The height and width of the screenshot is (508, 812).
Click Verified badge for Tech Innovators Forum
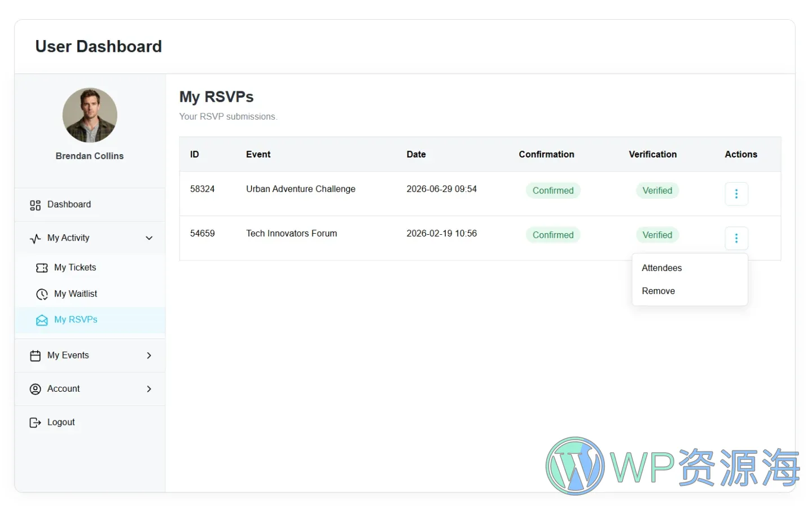[x=657, y=235]
